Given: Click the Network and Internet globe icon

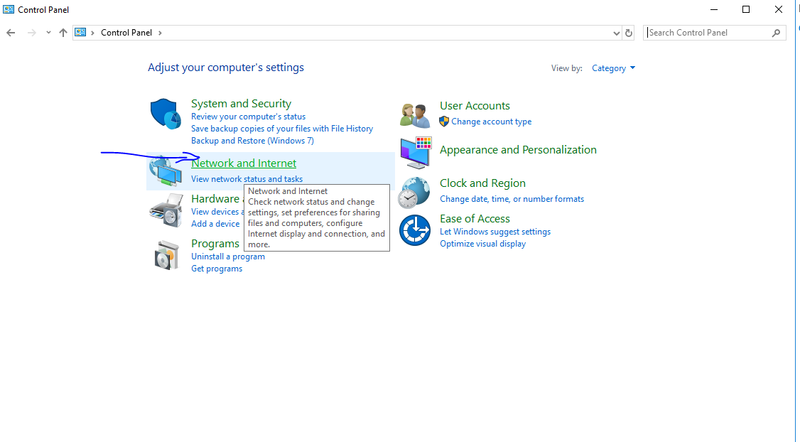Looking at the screenshot, I should [166, 171].
